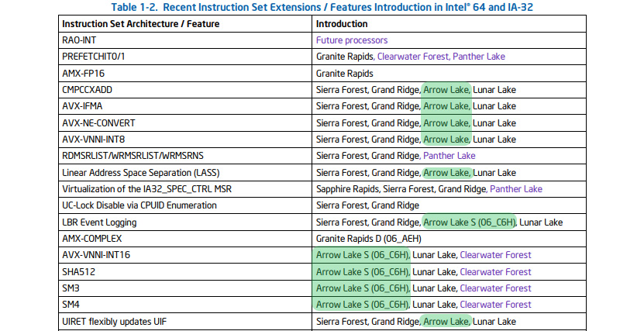Screen dimensions: 644x331
Task: Click 'Panther Lake' in RDMSRLIST/WRMSRLIST/WRMSRNS row
Action: tap(449, 156)
